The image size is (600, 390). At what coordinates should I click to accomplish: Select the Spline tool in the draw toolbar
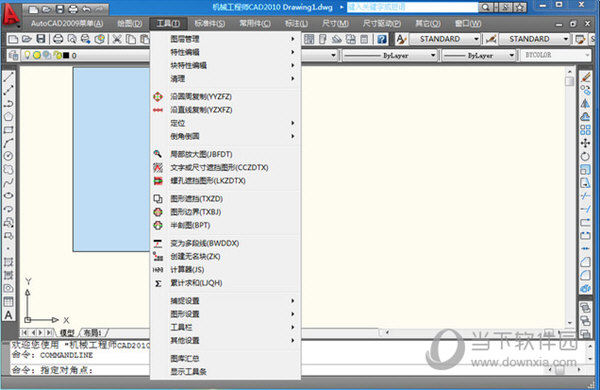tap(8, 183)
